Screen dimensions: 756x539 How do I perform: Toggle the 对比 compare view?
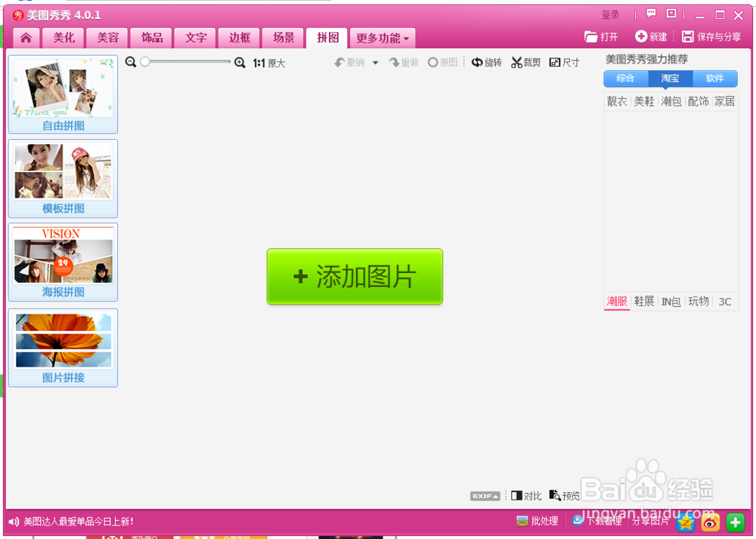526,496
